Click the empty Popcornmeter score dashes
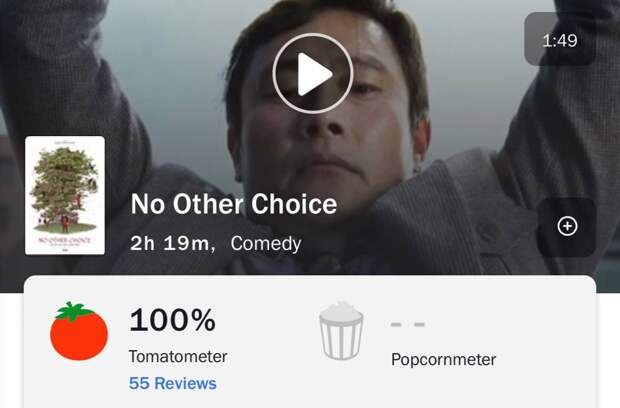The width and height of the screenshot is (620, 408). point(408,324)
